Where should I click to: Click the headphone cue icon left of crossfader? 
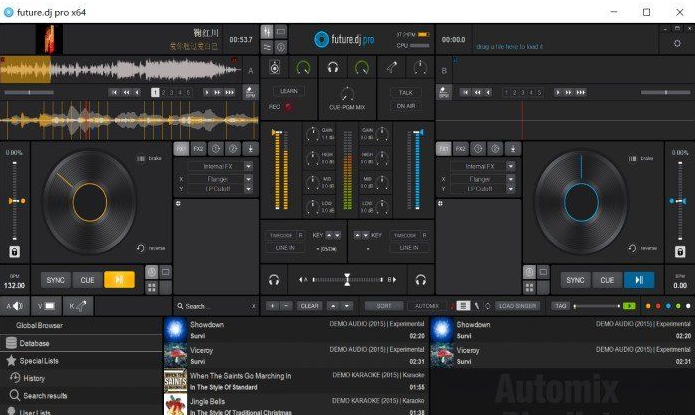click(273, 280)
